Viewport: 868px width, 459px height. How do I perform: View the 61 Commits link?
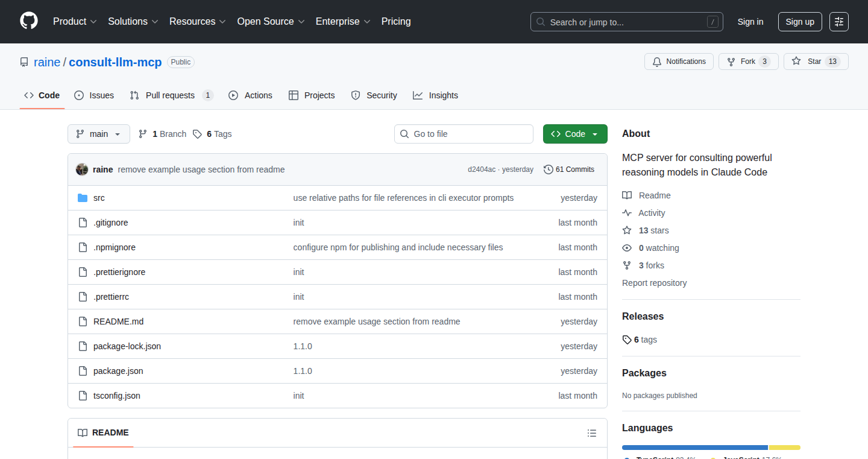click(569, 169)
